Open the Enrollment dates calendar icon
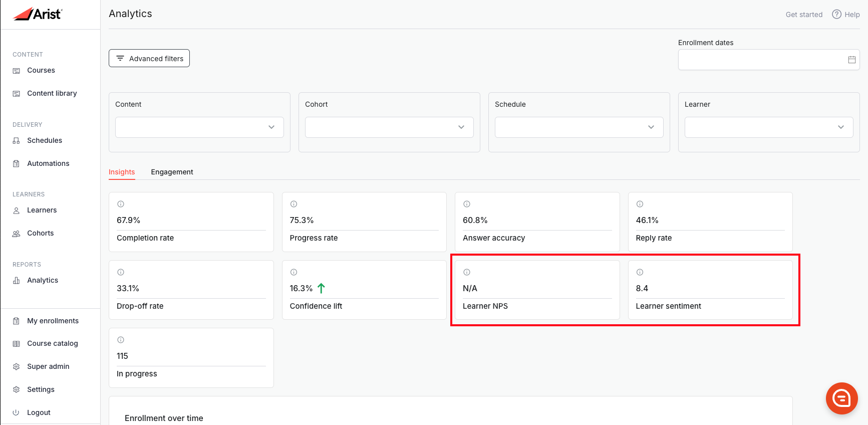The width and height of the screenshot is (868, 425). click(851, 60)
